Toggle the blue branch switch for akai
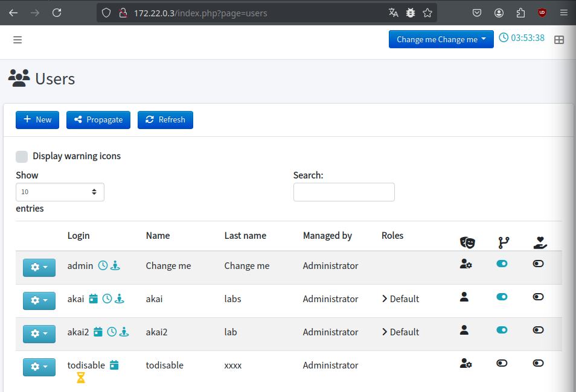576x392 pixels. pos(502,297)
